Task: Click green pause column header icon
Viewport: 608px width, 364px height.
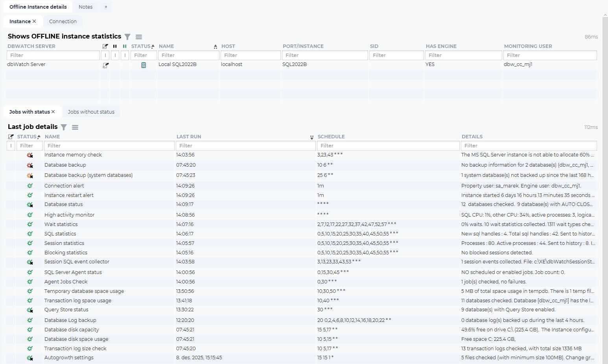Action: point(125,46)
